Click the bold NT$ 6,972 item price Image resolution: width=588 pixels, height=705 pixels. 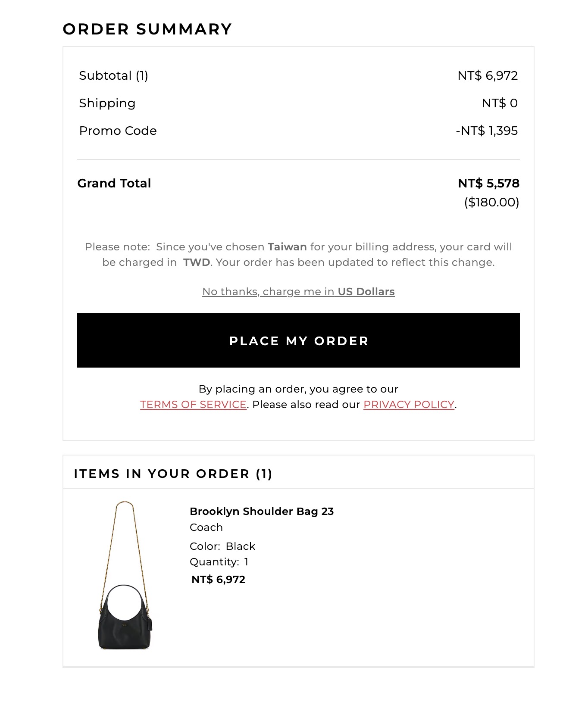pos(218,580)
